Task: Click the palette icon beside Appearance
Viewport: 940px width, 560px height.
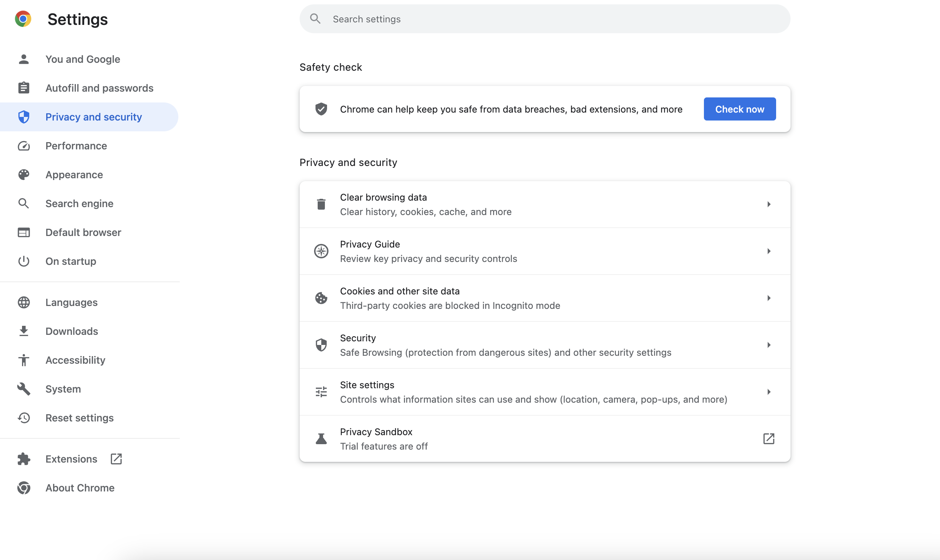Action: 23,174
